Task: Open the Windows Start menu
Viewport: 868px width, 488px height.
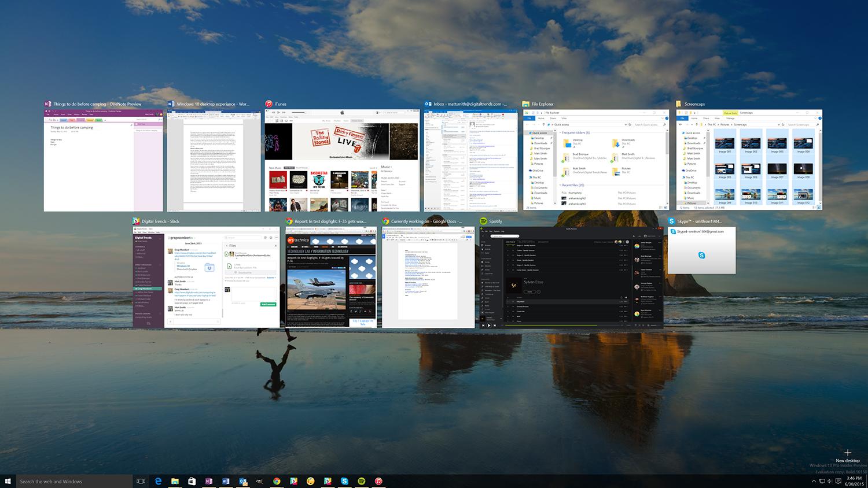Action: point(8,481)
